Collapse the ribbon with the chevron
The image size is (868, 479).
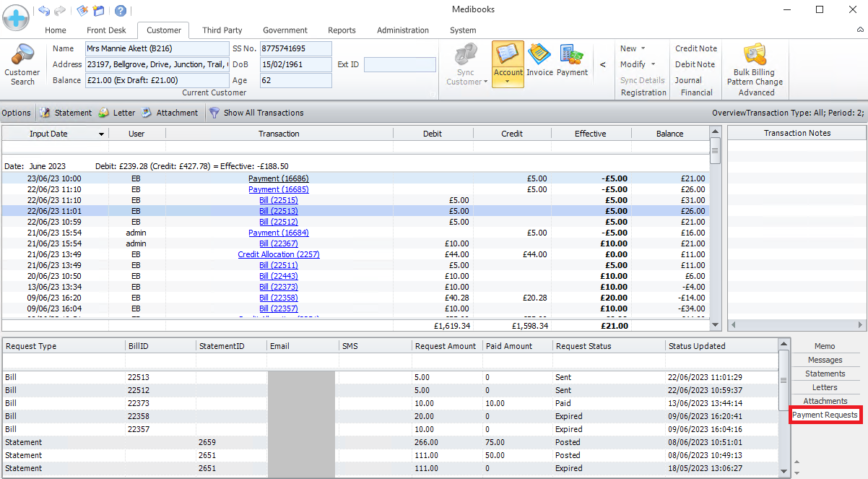tap(859, 30)
